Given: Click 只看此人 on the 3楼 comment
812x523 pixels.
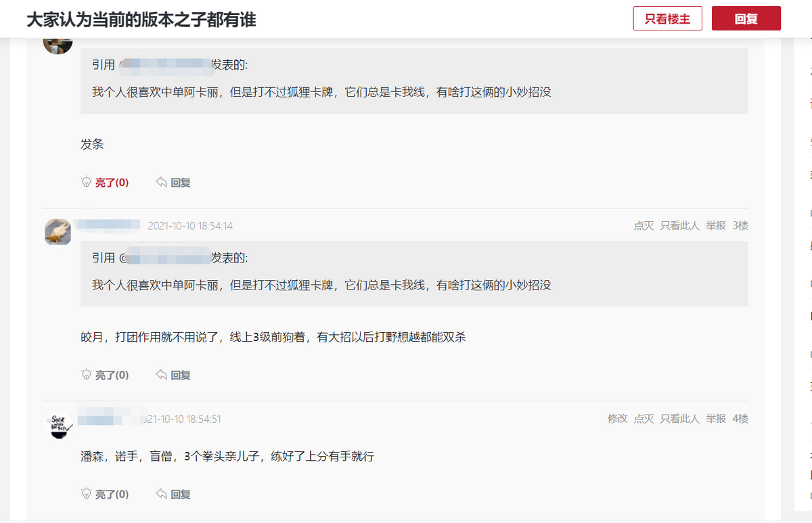Looking at the screenshot, I should click(x=680, y=225).
